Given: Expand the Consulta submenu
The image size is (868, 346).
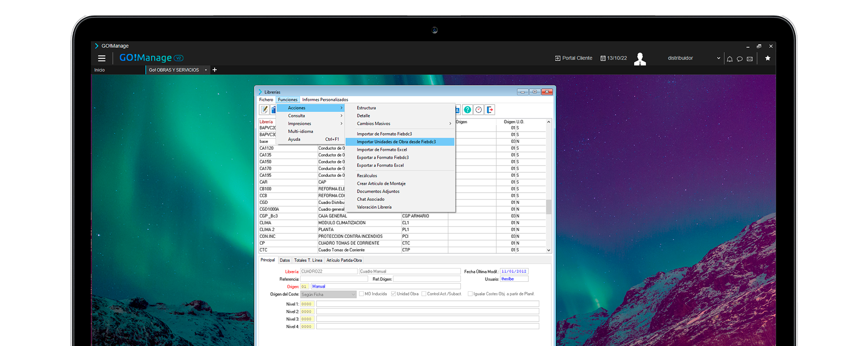Looking at the screenshot, I should (311, 116).
